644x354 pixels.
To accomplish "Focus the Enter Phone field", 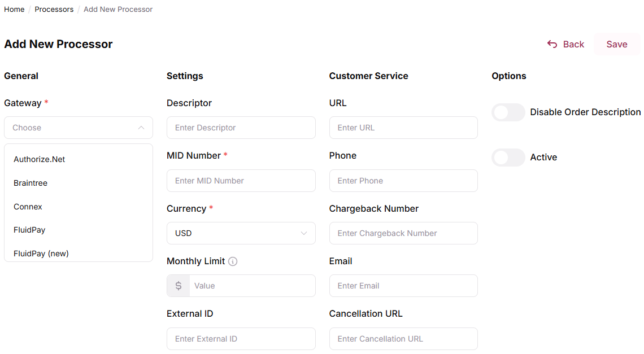I will [403, 181].
